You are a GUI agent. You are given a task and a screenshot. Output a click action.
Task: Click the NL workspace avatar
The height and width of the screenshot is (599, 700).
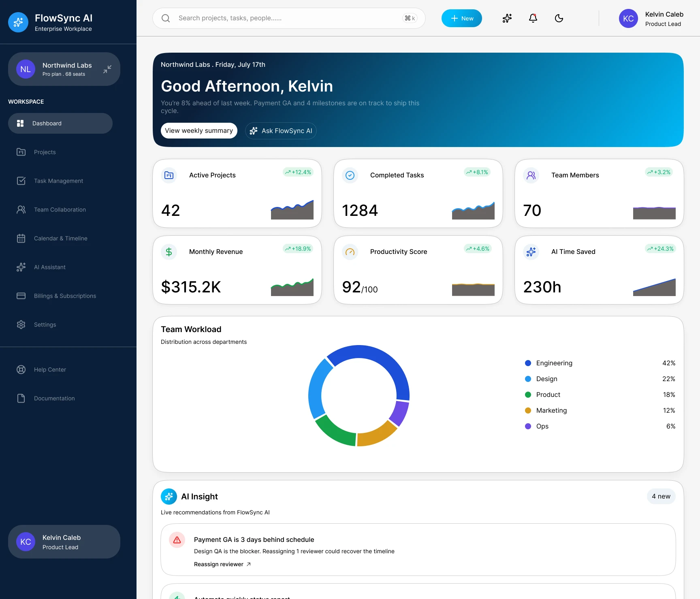tap(26, 69)
